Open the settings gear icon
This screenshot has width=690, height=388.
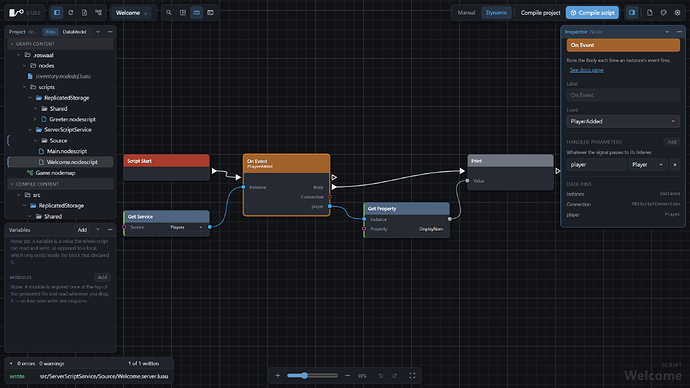678,12
